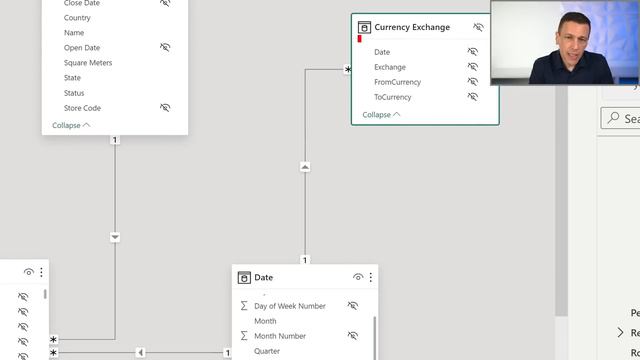
Task: Select the Country field
Action: click(77, 18)
